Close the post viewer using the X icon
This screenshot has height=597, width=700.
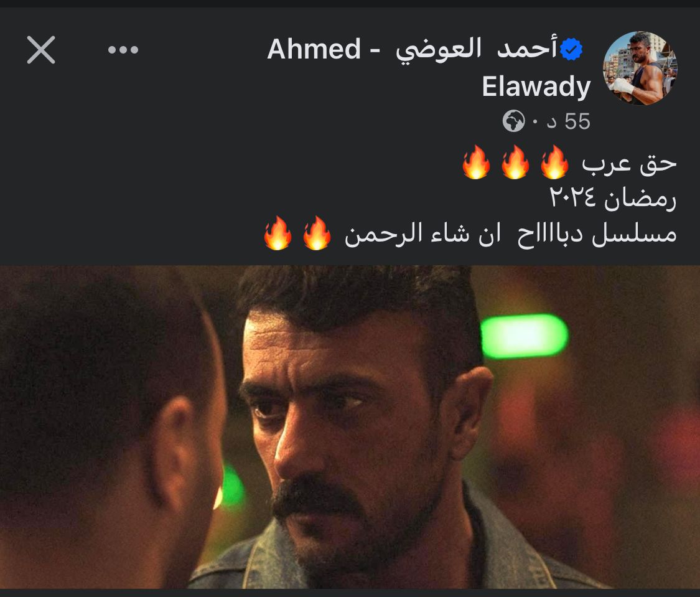41,50
